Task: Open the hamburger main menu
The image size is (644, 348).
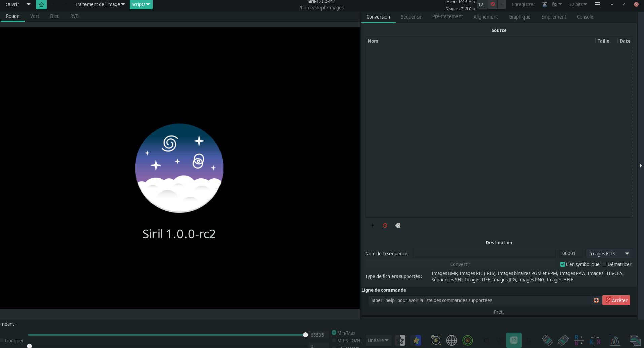Action: (x=598, y=4)
